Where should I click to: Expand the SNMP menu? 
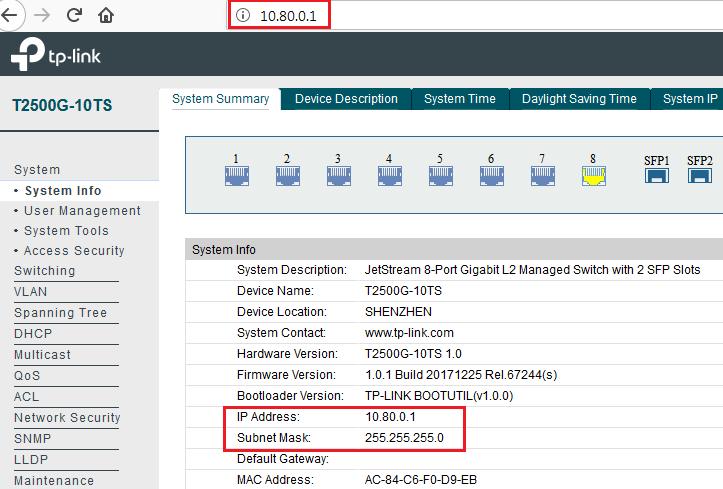point(33,438)
